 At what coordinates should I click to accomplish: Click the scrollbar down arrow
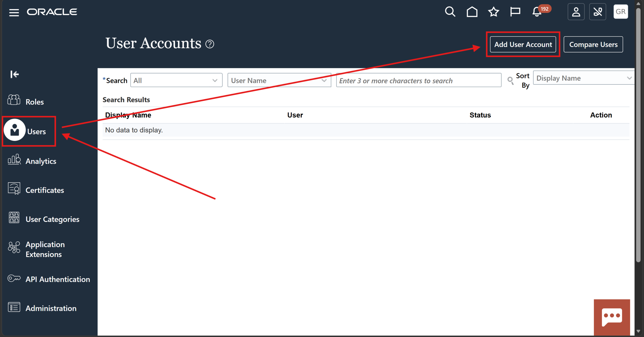[x=638, y=331]
